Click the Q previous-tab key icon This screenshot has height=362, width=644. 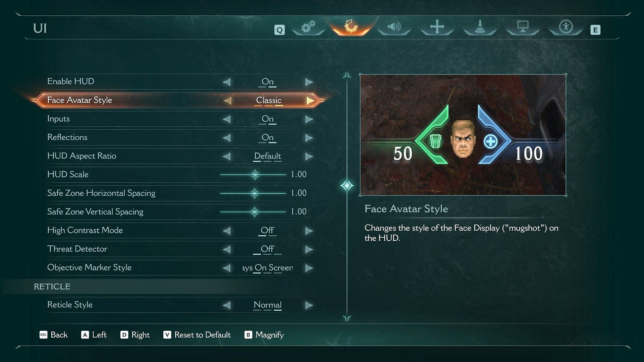pyautogui.click(x=279, y=30)
